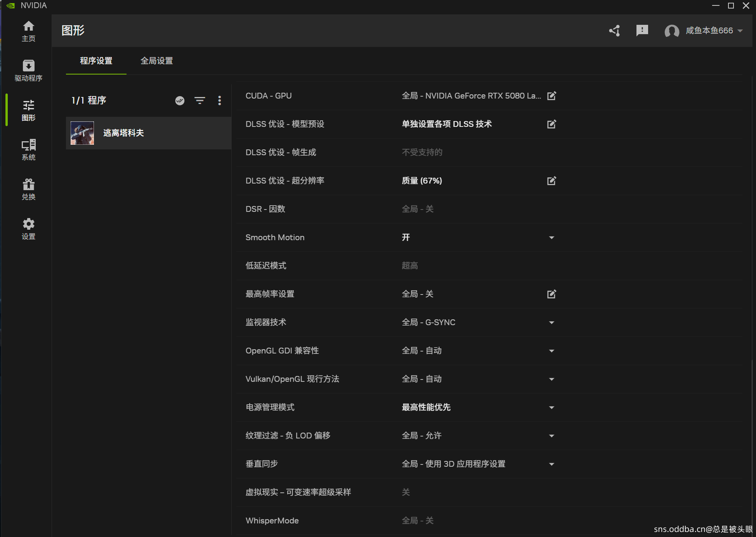Open the 咸鱼本鱼666 account dropdown
756x537 pixels.
(714, 31)
